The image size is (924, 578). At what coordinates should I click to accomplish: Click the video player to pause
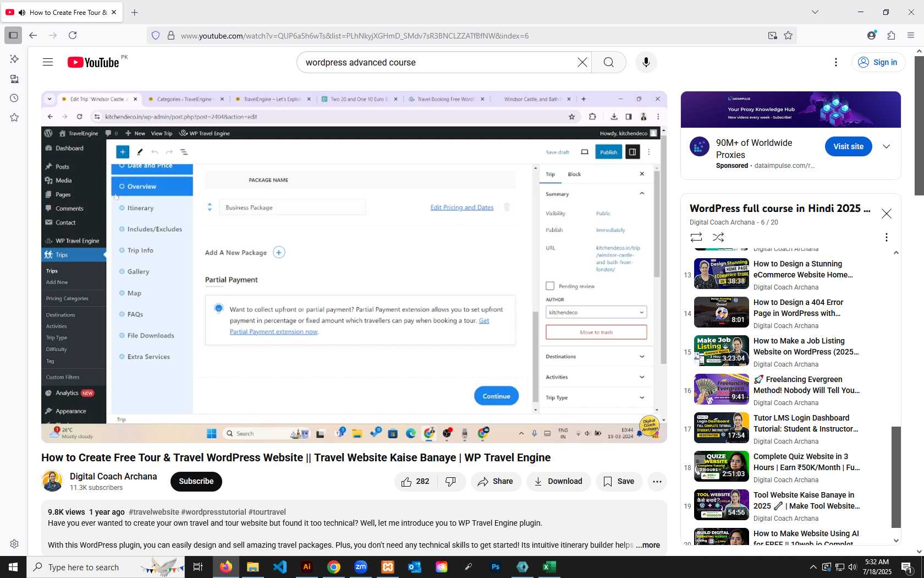[354, 267]
